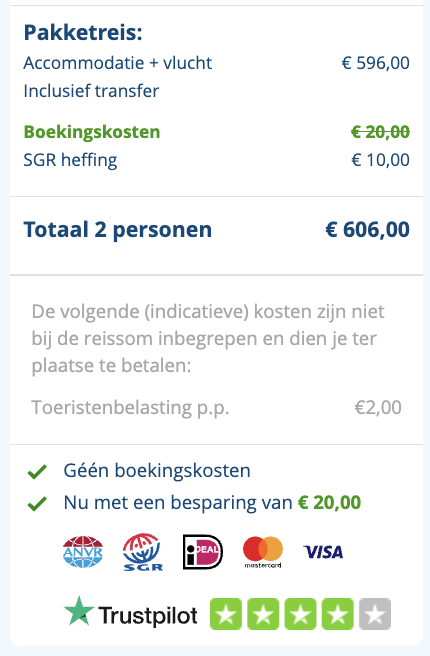The width and height of the screenshot is (430, 656).
Task: Click the Mastercard logo
Action: coord(263,552)
